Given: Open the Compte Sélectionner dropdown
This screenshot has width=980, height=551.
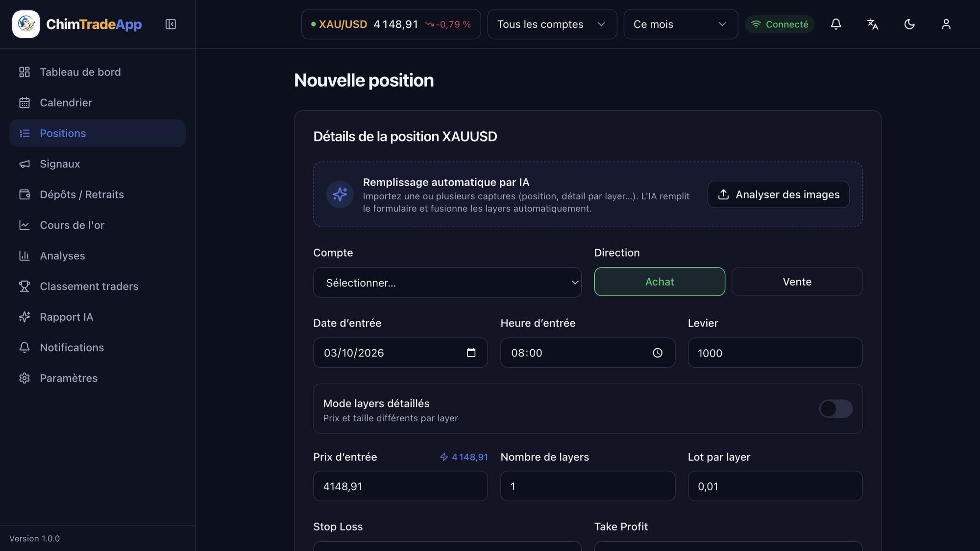Looking at the screenshot, I should click(x=447, y=283).
